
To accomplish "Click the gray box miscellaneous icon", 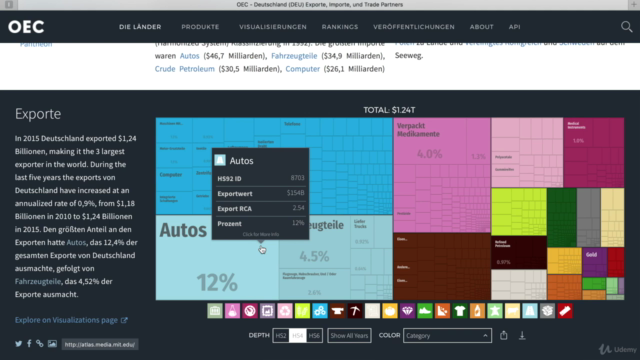I will (548, 311).
